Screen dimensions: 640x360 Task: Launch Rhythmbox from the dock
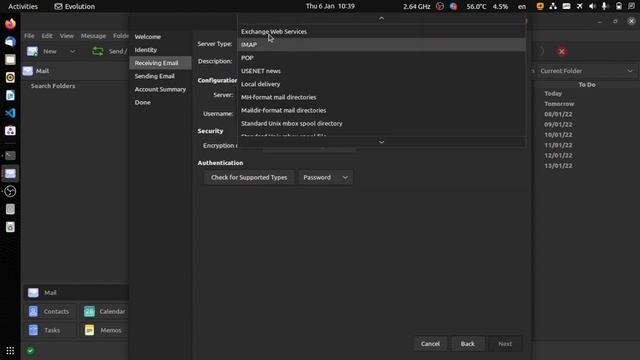(x=10, y=77)
